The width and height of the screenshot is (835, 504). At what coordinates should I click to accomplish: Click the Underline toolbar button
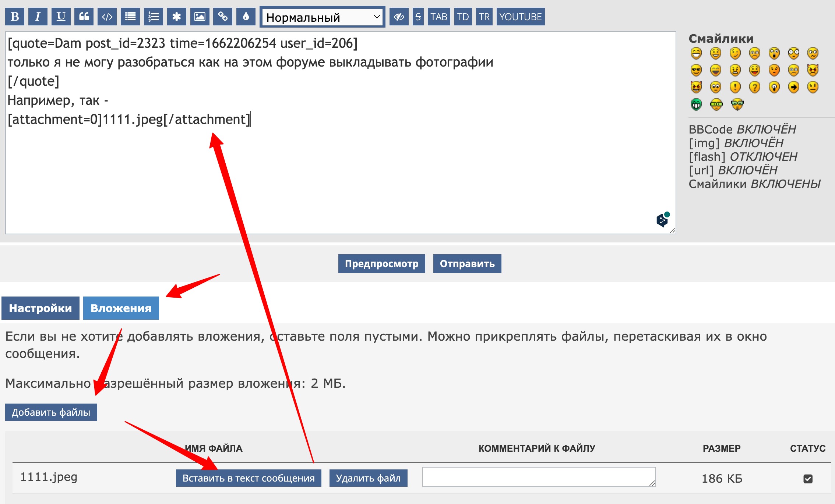click(x=61, y=17)
